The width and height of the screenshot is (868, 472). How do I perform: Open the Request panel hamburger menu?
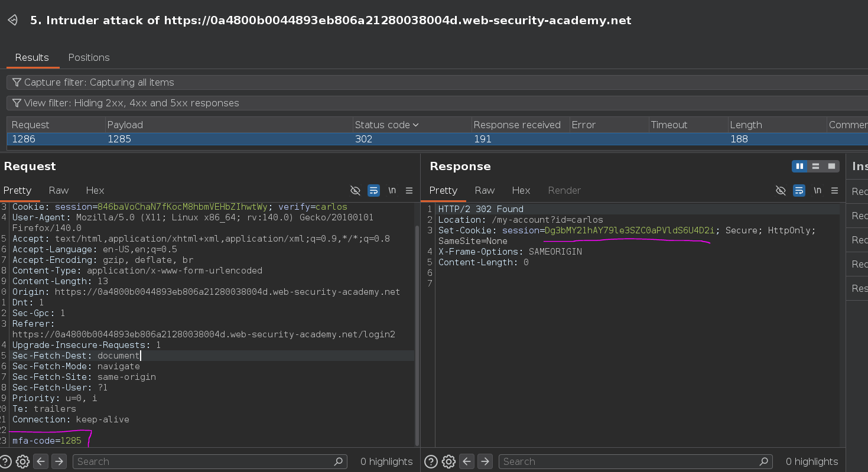coord(409,190)
